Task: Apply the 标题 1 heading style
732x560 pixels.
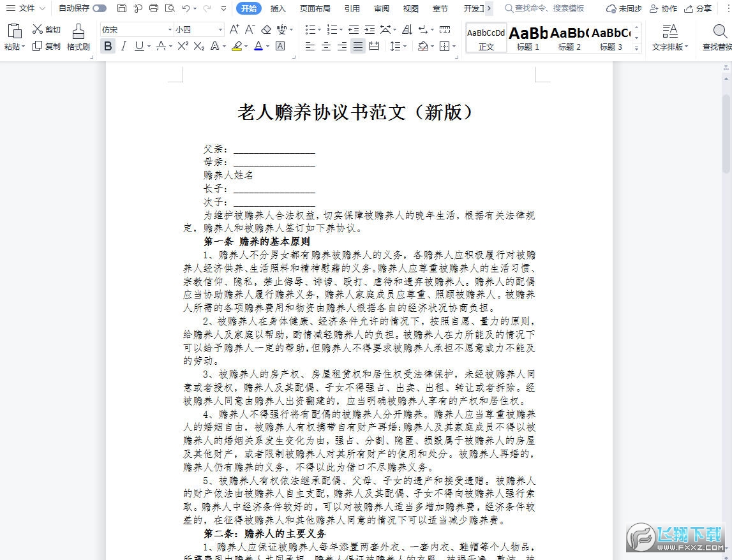Action: click(x=528, y=38)
